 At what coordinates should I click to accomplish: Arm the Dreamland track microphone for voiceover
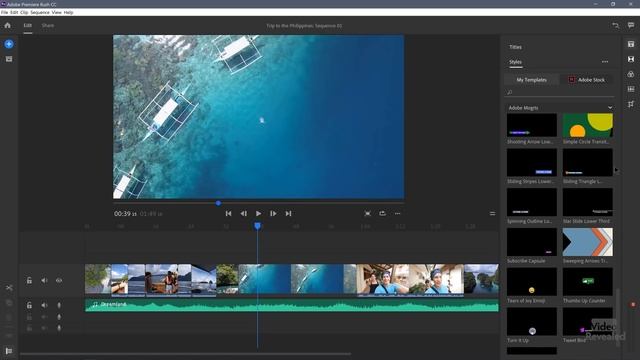(59, 305)
